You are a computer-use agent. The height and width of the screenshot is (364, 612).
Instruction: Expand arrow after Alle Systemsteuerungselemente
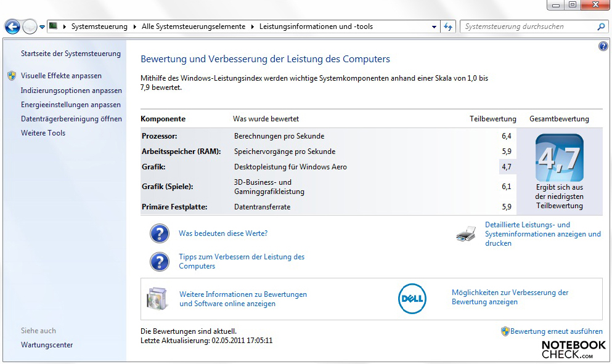[252, 26]
